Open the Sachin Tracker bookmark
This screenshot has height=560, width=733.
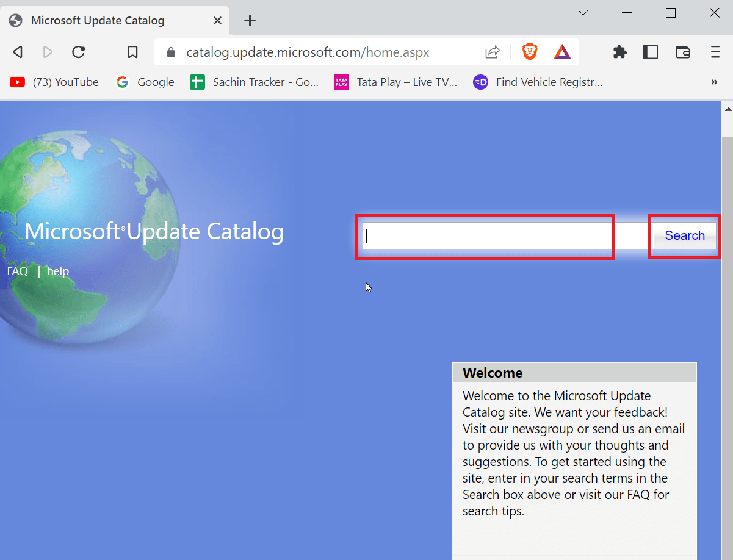coord(255,82)
